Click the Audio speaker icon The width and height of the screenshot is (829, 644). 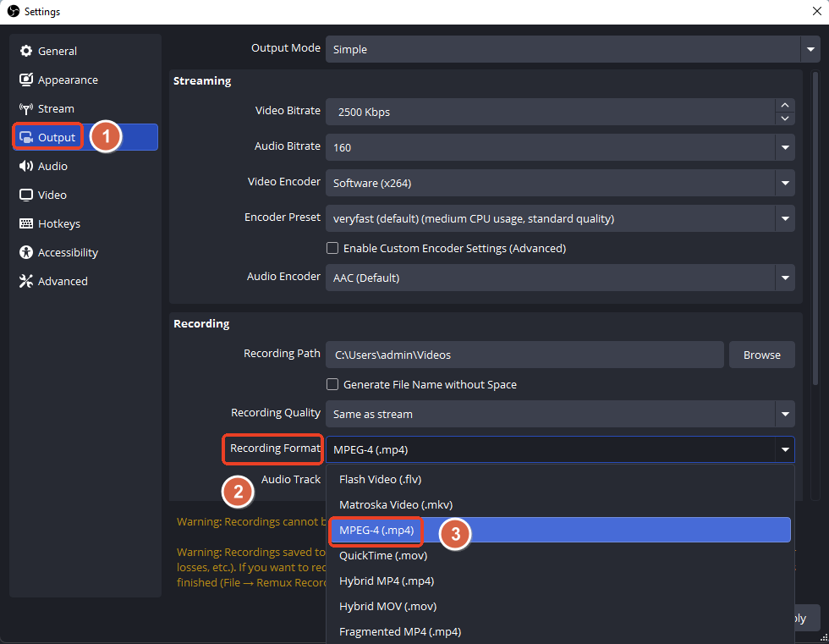[26, 166]
